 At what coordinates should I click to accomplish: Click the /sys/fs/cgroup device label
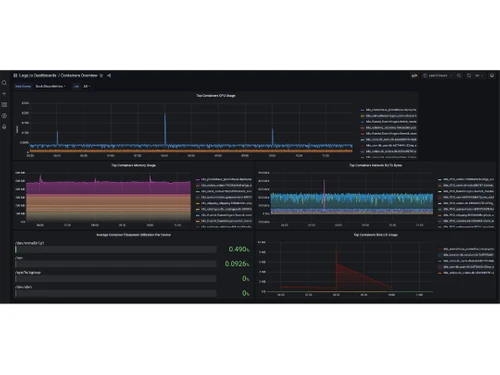pyautogui.click(x=28, y=272)
